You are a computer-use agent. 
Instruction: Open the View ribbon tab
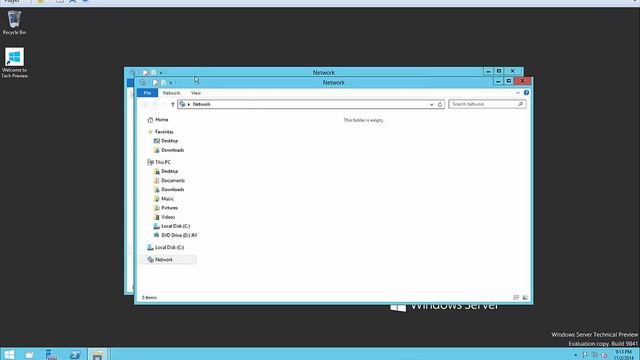click(196, 93)
